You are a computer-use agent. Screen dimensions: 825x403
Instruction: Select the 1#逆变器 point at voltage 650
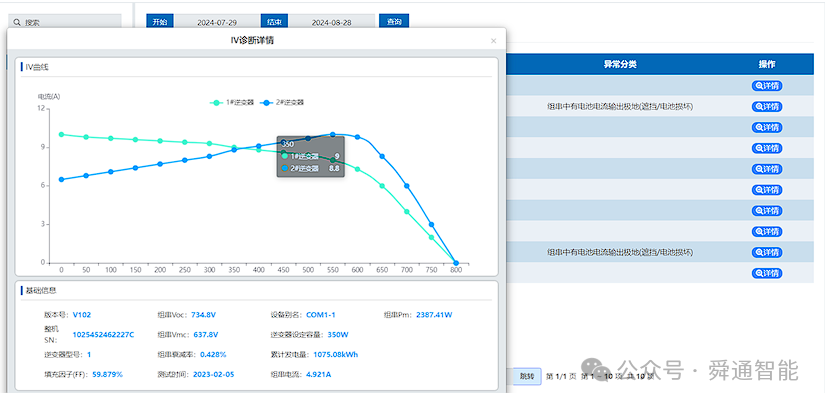[382, 186]
